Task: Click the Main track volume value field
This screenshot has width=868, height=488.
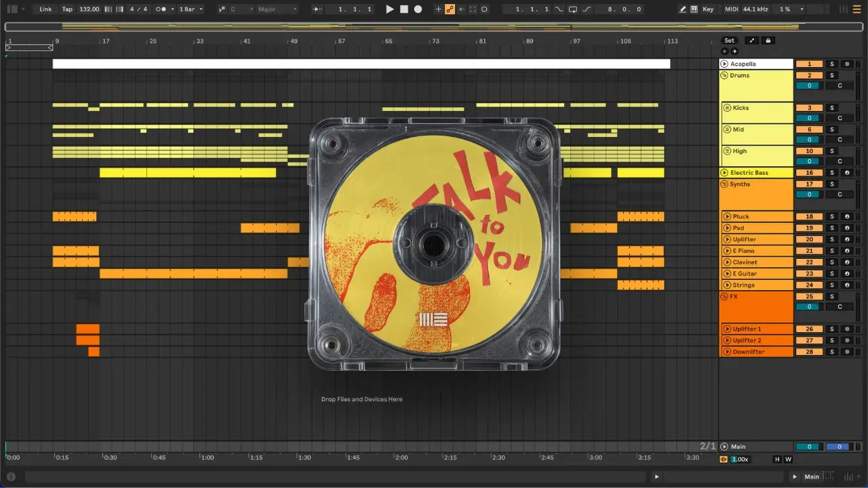Action: [x=808, y=447]
